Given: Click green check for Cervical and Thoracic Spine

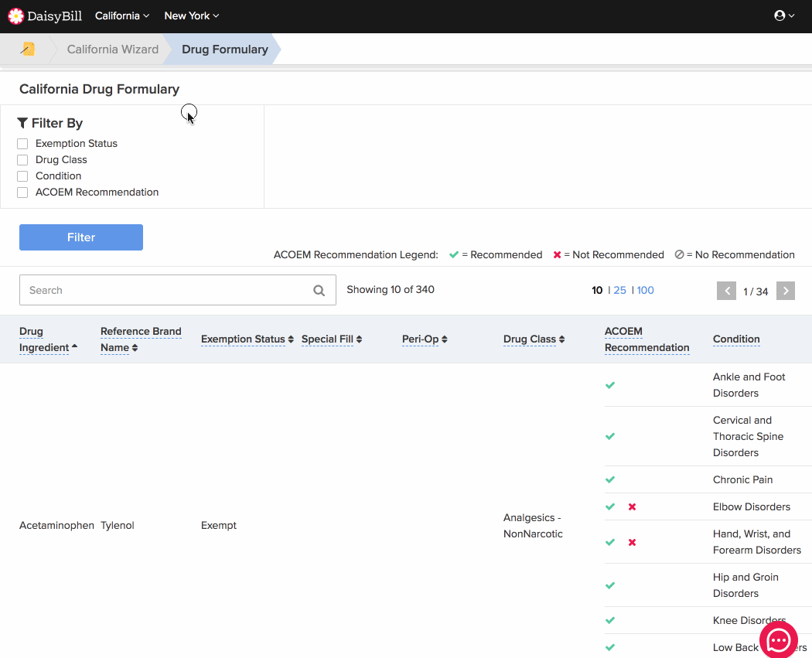Looking at the screenshot, I should click(x=610, y=436).
